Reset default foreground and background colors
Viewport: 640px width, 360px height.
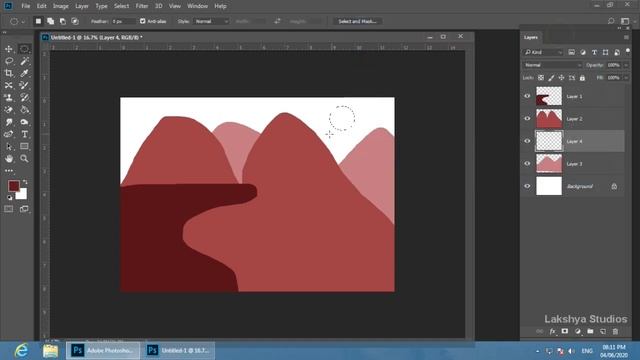9,198
